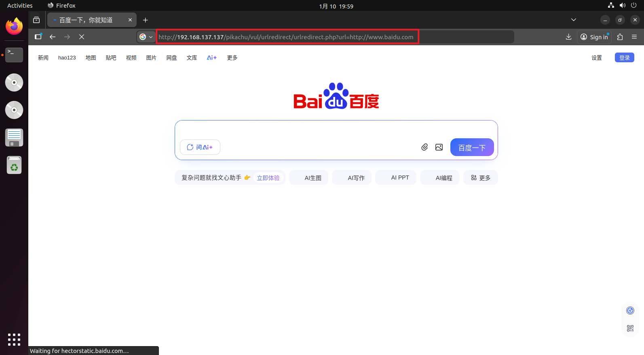The height and width of the screenshot is (355, 644).
Task: Toggle the Firefox sidebar button
Action: click(38, 37)
